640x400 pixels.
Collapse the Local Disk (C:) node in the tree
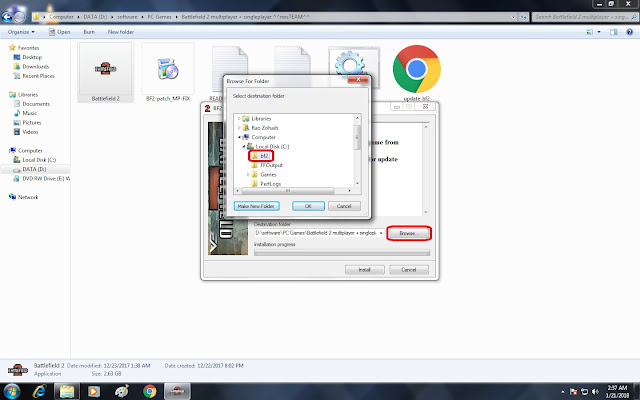244,147
